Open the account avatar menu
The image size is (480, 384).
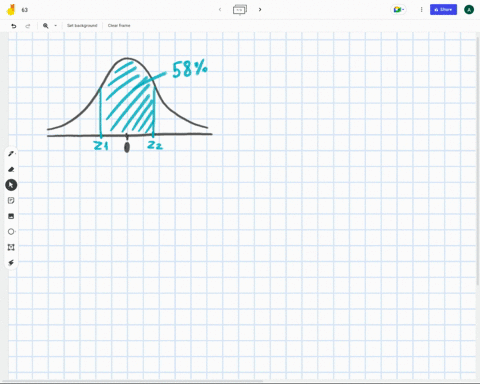tap(469, 10)
